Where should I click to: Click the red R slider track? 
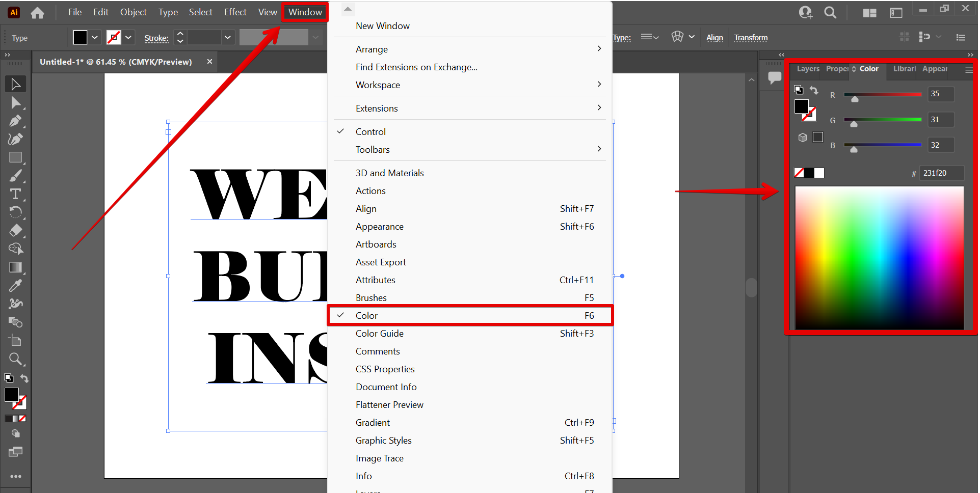[x=882, y=94]
